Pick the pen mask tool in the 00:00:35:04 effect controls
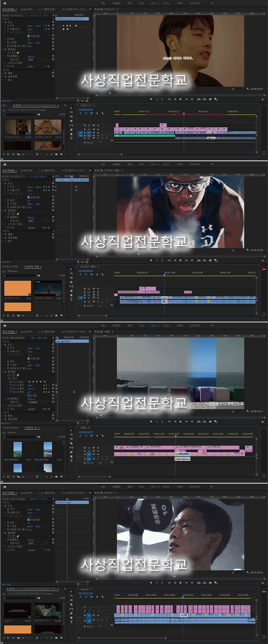 tap(18, 53)
